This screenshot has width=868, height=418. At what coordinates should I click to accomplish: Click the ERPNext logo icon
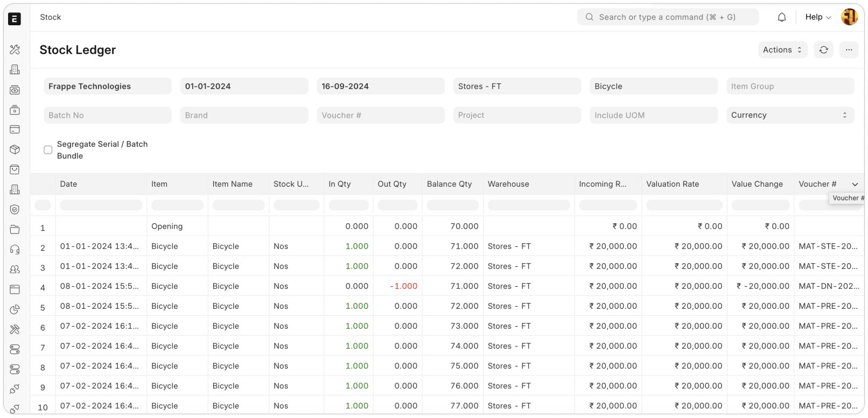(x=15, y=19)
